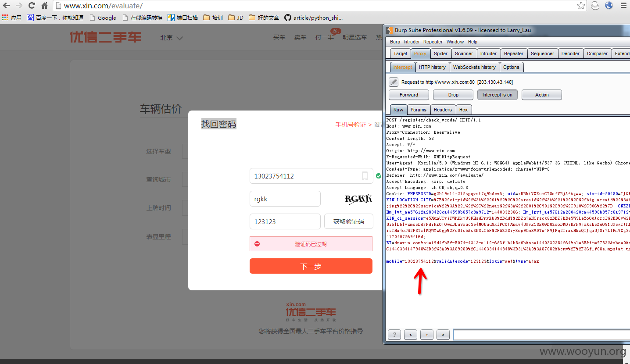Click the printer-like extension icon in toolbar
The width and height of the screenshot is (630, 364).
pos(595,6)
